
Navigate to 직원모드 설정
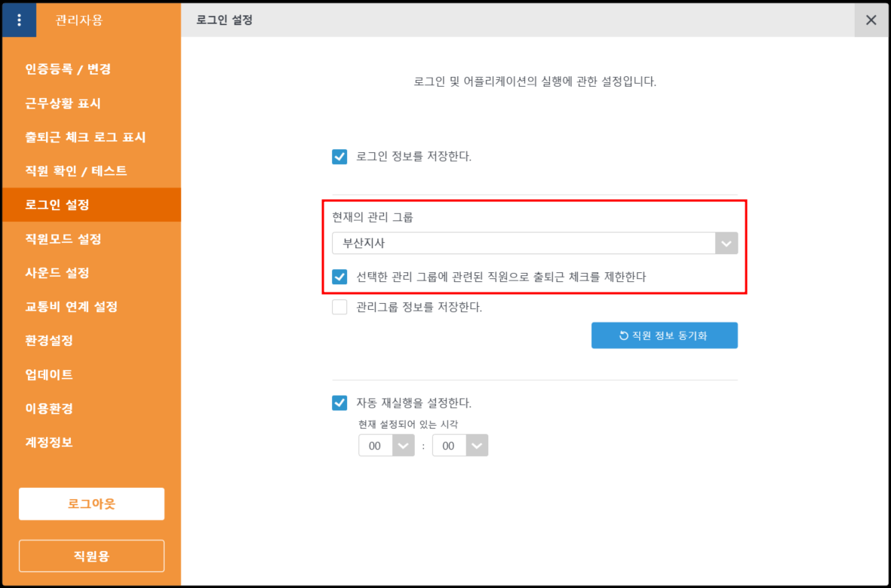[63, 239]
